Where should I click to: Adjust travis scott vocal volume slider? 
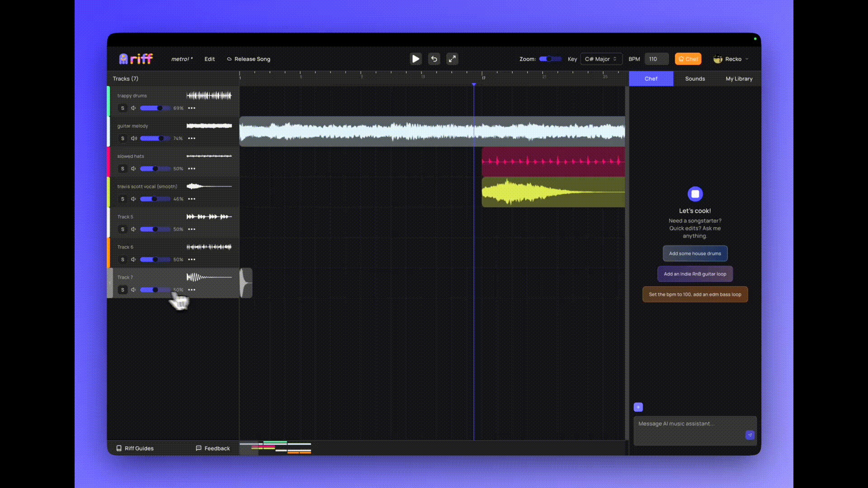tap(155, 199)
